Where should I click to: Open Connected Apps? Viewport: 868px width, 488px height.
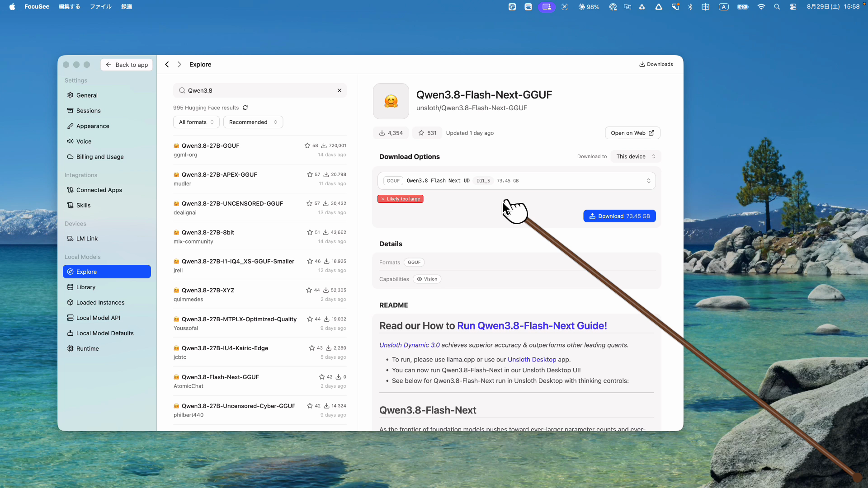click(107, 190)
